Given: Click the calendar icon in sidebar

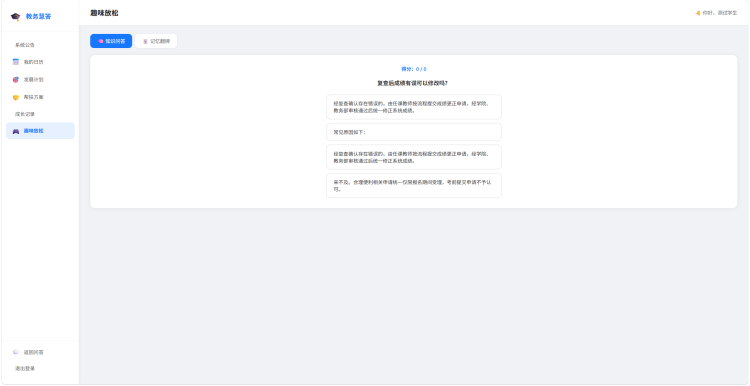Looking at the screenshot, I should point(16,62).
